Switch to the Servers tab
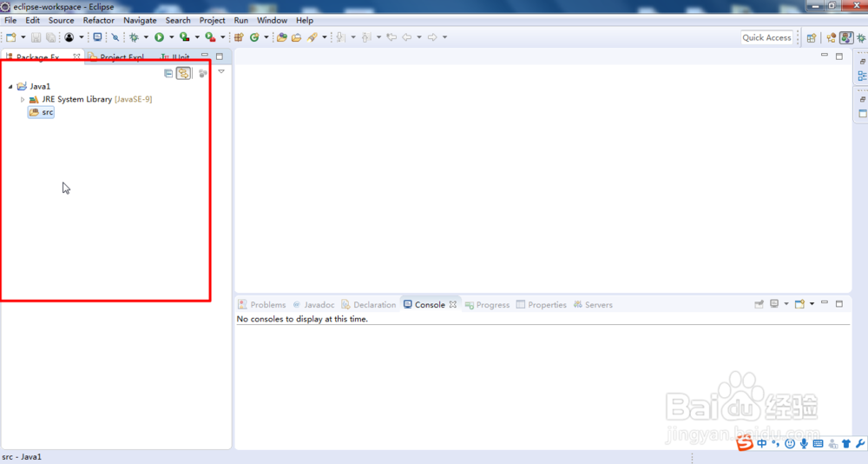This screenshot has height=464, width=868. 593,305
